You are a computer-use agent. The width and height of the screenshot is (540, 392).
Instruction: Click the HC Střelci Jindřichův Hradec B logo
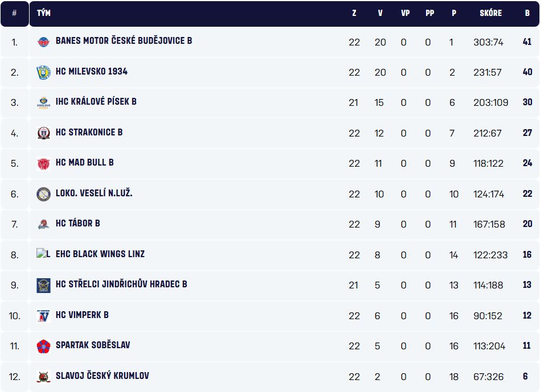tap(43, 285)
